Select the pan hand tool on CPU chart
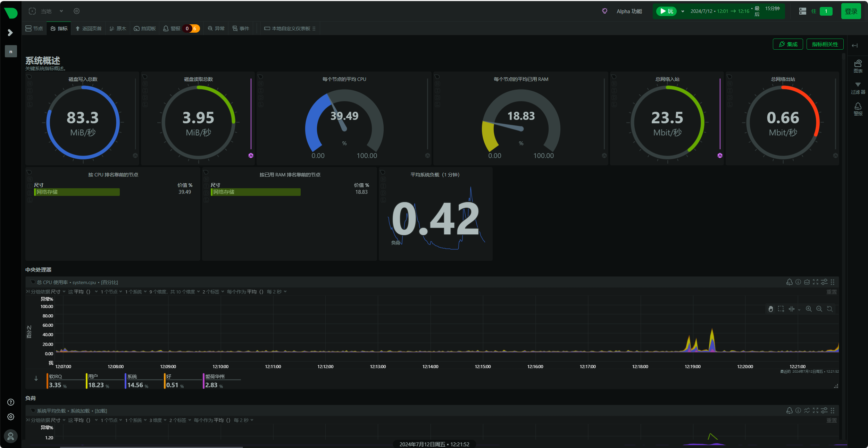 coord(771,309)
